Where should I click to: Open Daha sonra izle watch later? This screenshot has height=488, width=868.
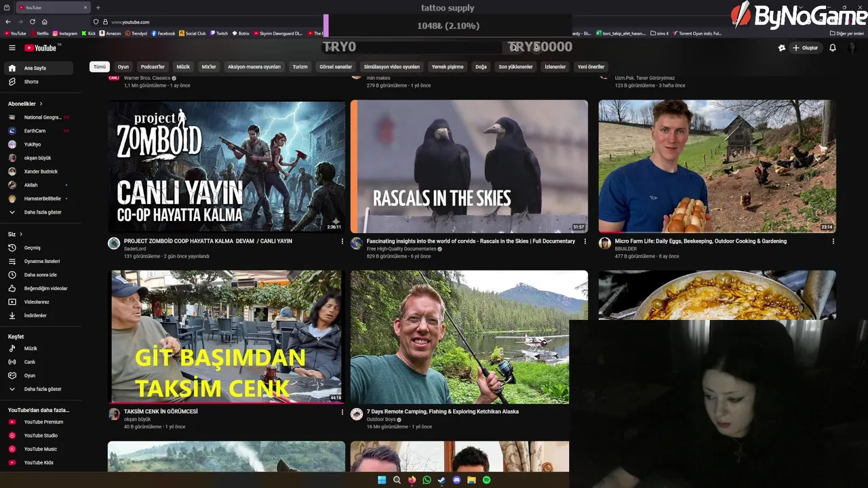coord(37,275)
